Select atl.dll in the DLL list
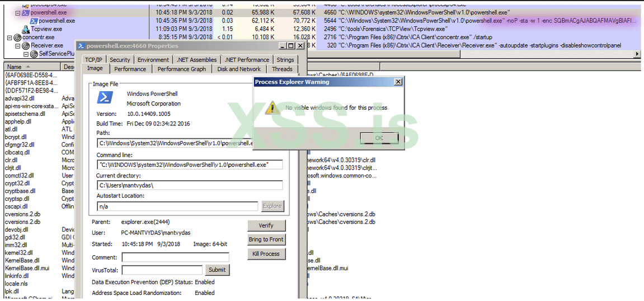Image resolution: width=644 pixels, height=301 pixels. [x=11, y=129]
